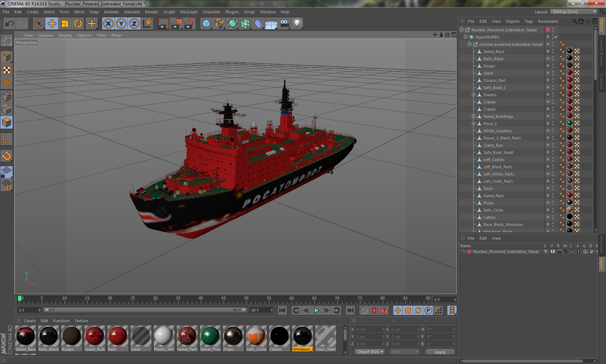Switch to Polygons mode

(x=6, y=123)
